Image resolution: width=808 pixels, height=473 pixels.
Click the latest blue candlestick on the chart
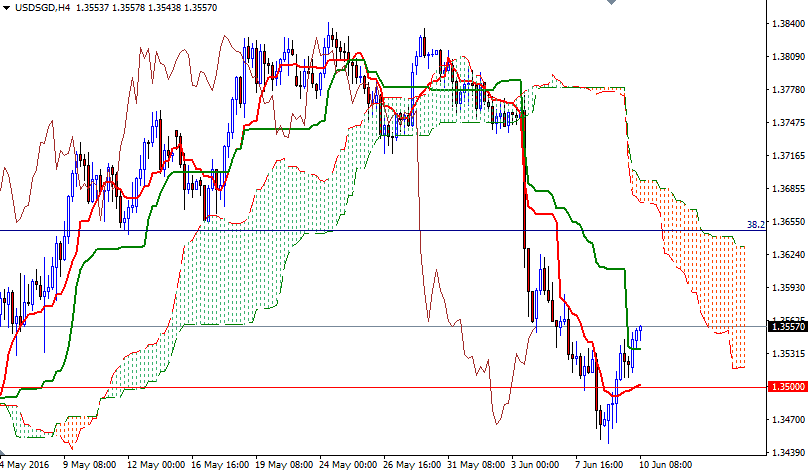click(639, 335)
